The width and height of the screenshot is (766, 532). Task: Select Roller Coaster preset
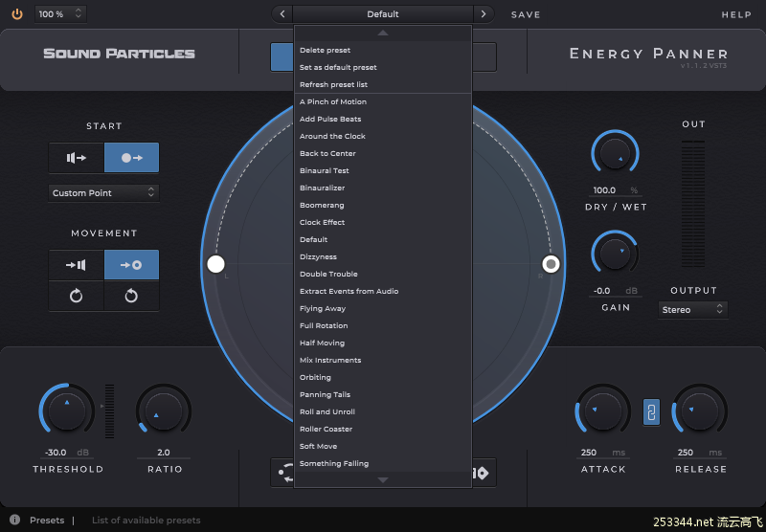tap(383, 429)
